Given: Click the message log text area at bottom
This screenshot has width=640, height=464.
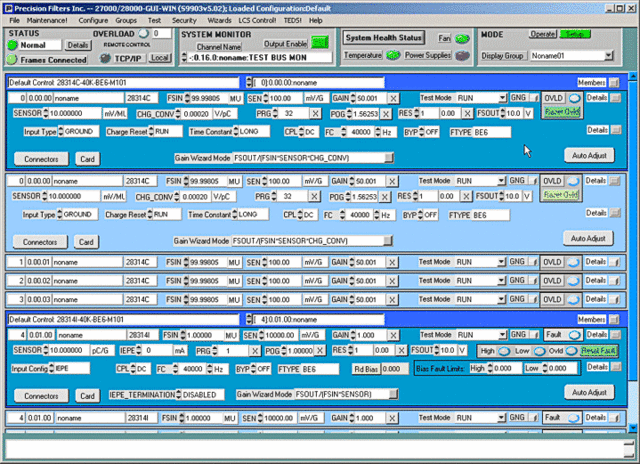Looking at the screenshot, I should (x=314, y=450).
